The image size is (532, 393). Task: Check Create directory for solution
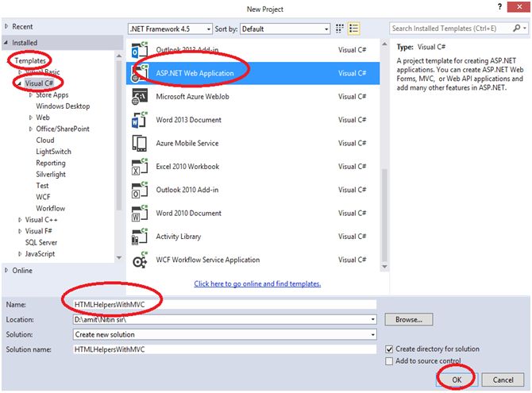pyautogui.click(x=389, y=349)
